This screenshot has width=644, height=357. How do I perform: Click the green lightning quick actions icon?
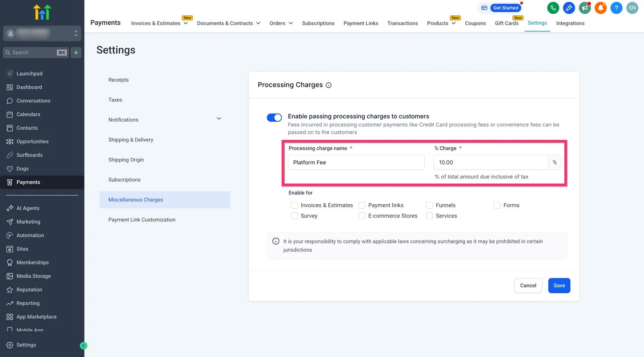pyautogui.click(x=76, y=53)
